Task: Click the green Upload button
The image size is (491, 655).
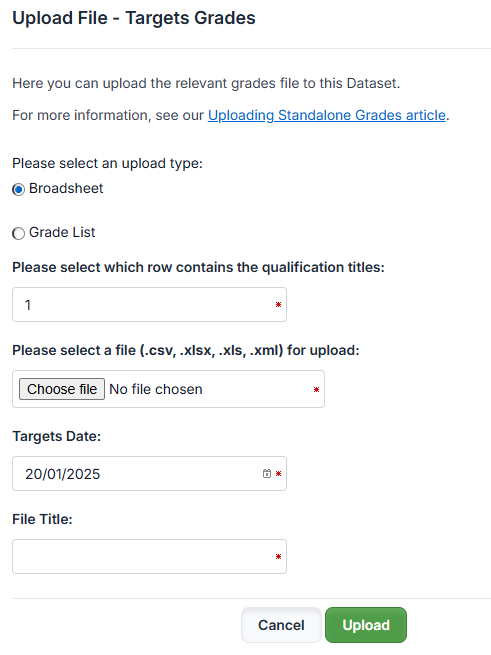Action: 366,625
